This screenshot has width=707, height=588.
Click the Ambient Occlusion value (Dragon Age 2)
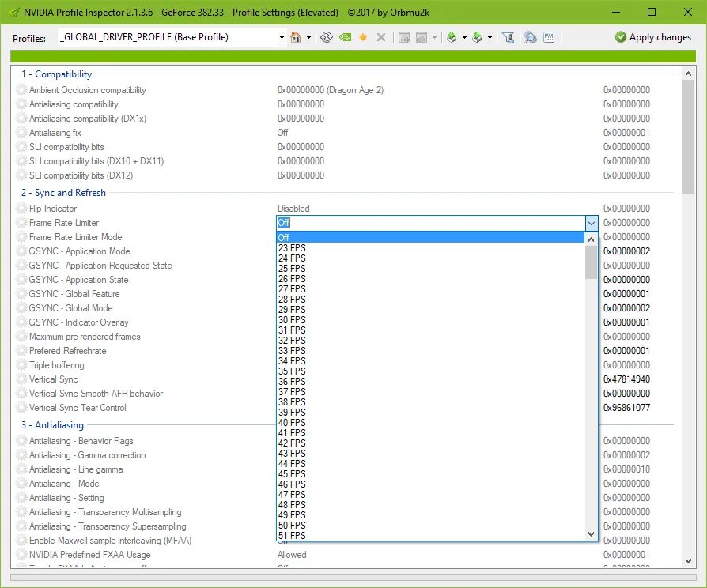pos(331,90)
